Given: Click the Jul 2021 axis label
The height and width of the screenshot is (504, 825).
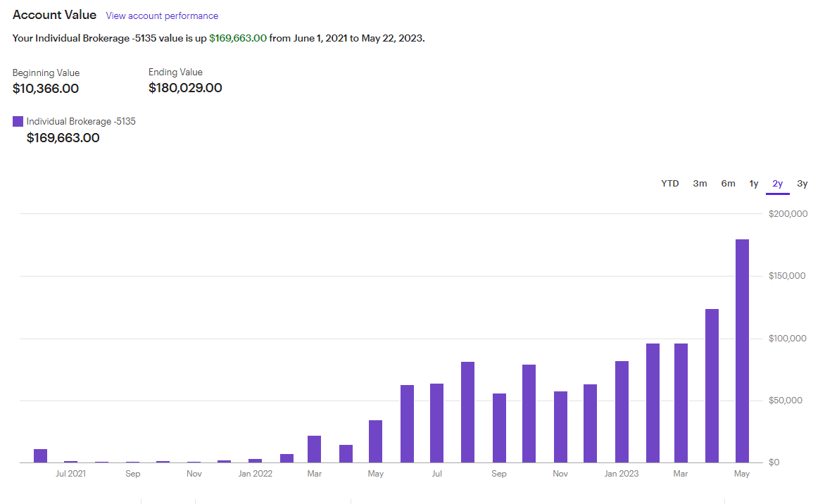Looking at the screenshot, I should click(x=70, y=474).
